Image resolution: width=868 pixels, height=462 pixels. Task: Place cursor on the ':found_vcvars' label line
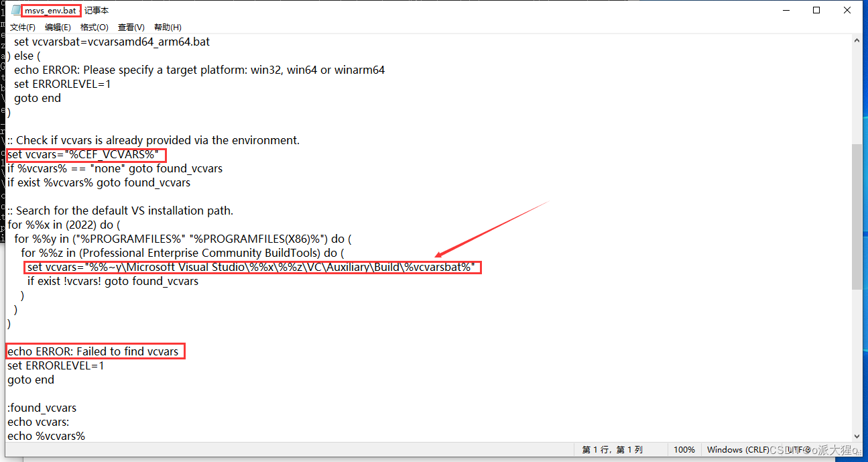click(x=42, y=407)
